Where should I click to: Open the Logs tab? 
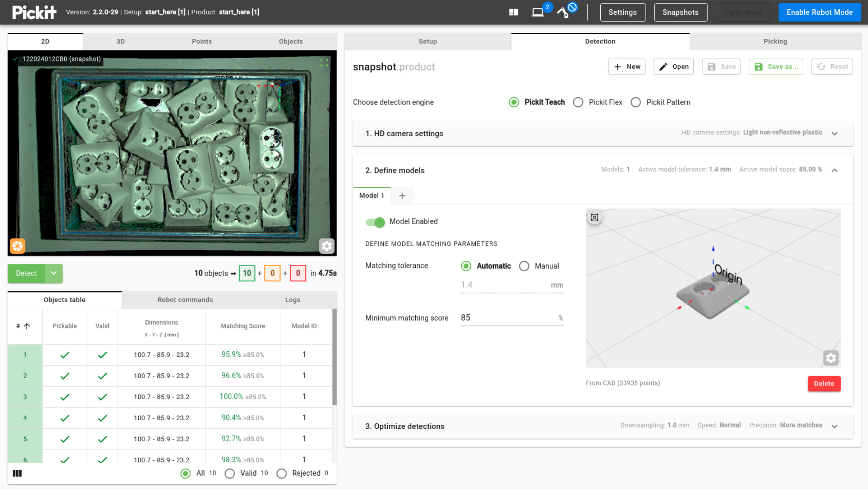(x=293, y=300)
